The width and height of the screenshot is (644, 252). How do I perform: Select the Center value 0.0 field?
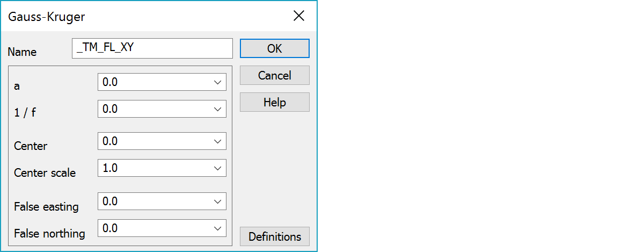[154, 141]
